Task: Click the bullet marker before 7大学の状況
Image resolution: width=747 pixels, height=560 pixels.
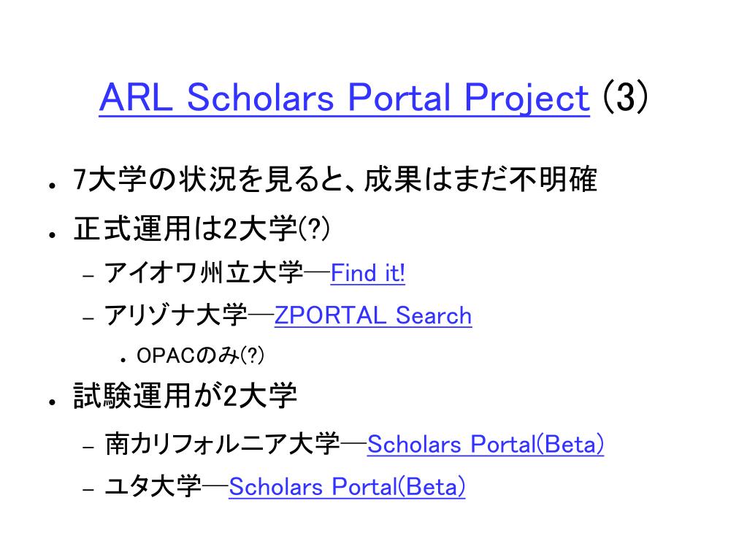Action: tap(53, 185)
